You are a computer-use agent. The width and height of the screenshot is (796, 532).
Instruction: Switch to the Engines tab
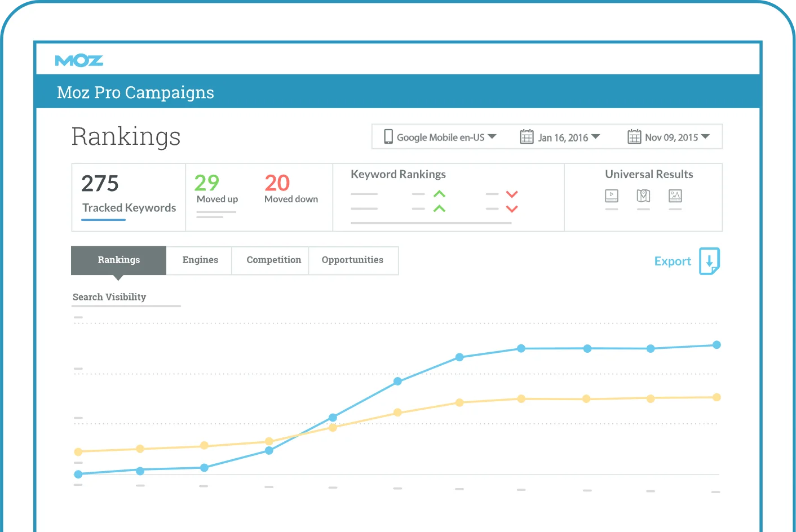200,260
